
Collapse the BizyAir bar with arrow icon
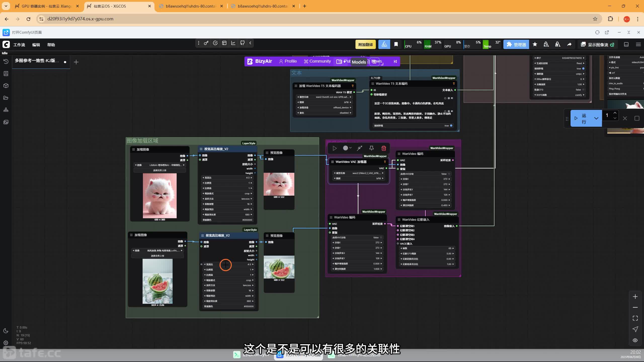395,61
